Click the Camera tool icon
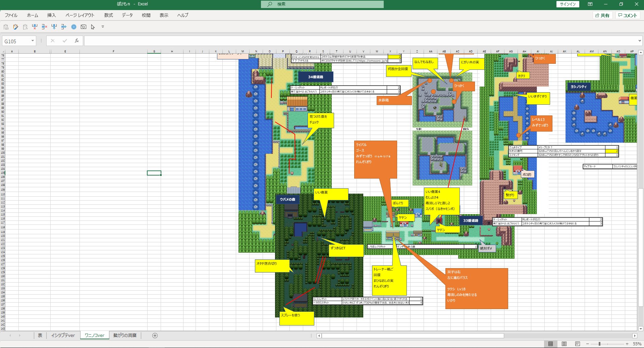 pyautogui.click(x=84, y=27)
